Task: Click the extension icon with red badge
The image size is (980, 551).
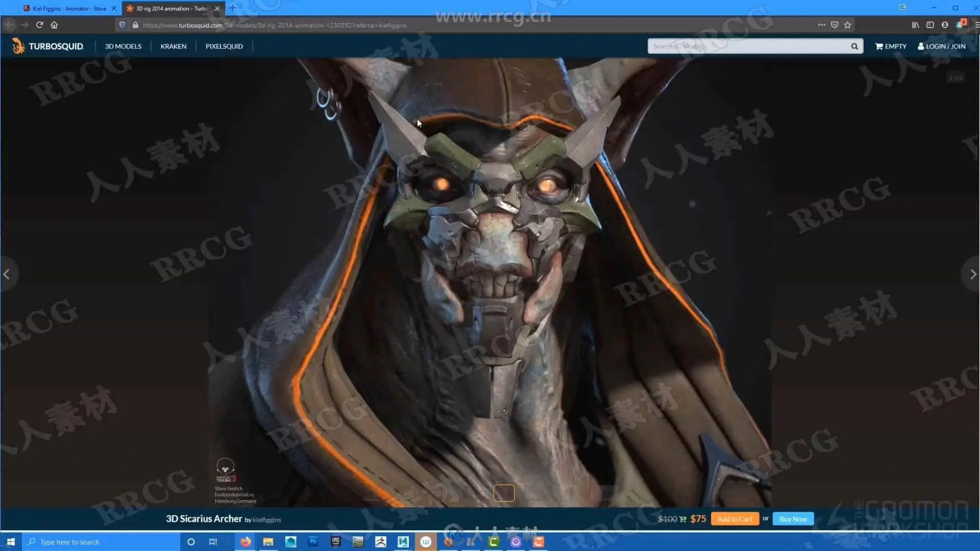Action: pos(961,24)
